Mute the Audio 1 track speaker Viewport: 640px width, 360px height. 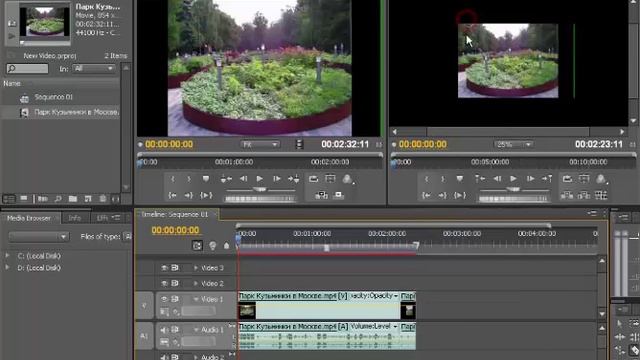tap(164, 330)
